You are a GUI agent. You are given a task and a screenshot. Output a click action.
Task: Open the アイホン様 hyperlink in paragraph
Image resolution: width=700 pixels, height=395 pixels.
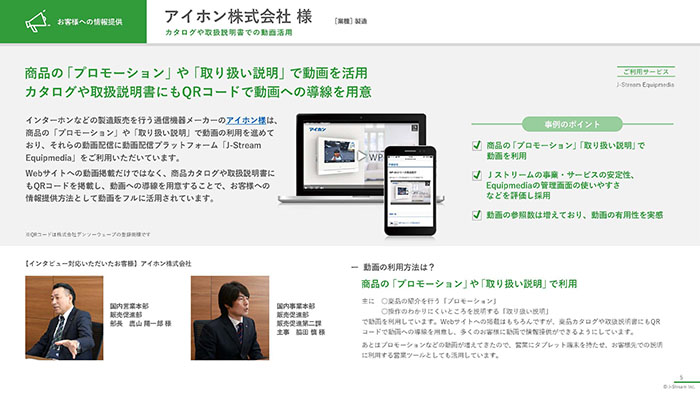tap(246, 121)
